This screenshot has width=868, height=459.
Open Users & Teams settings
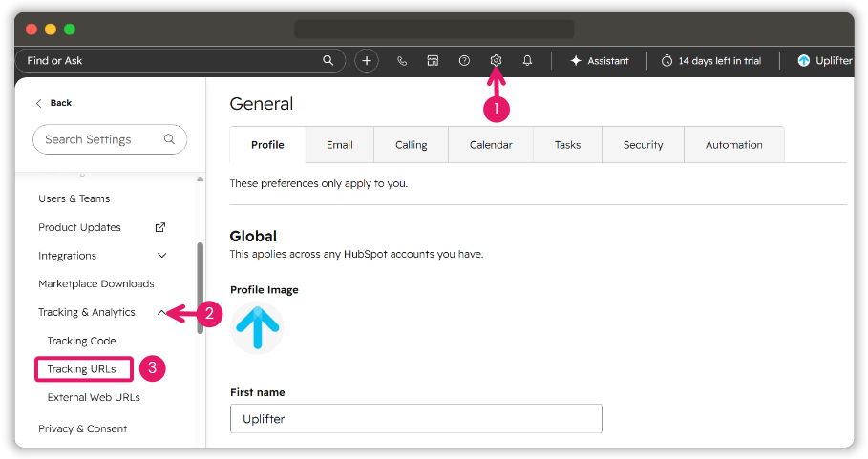tap(74, 198)
